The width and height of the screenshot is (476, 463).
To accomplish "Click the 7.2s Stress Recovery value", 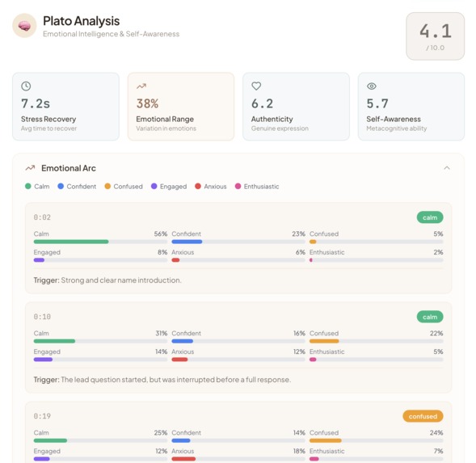I will pyautogui.click(x=36, y=103).
